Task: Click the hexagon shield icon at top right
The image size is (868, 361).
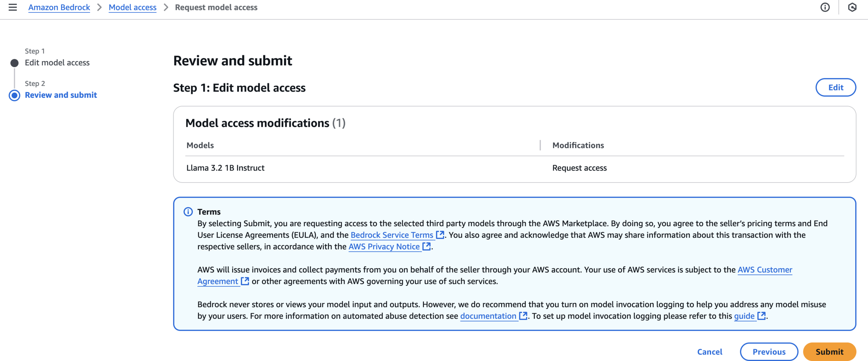Action: pyautogui.click(x=852, y=7)
